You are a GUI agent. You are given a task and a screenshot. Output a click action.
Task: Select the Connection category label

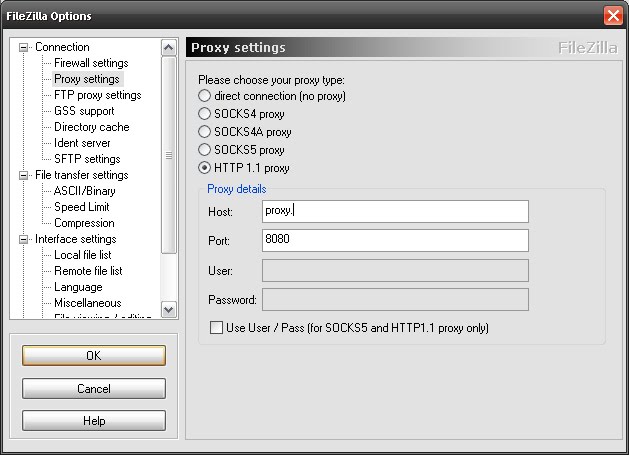tap(62, 47)
